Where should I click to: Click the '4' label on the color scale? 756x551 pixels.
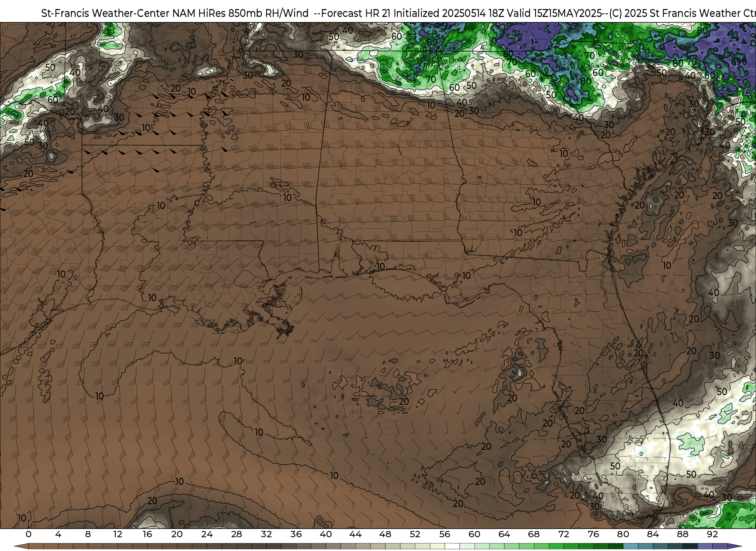[58, 534]
